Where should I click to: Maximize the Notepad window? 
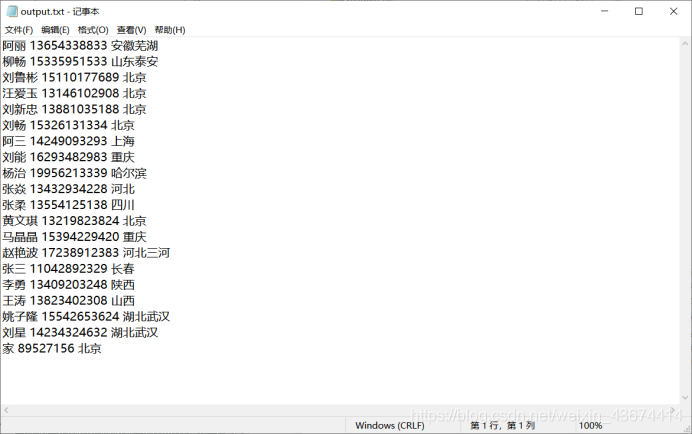click(639, 11)
